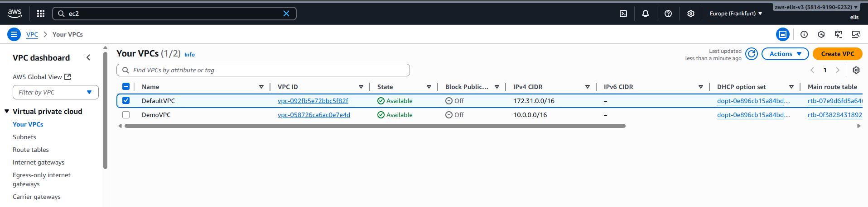Click the horizontal table scrollbar

click(375, 126)
